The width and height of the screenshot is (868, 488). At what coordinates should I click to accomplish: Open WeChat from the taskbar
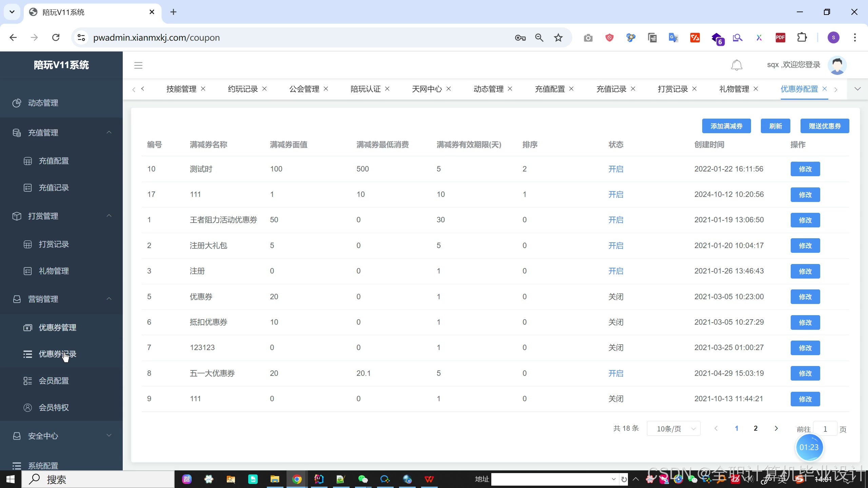click(x=363, y=479)
